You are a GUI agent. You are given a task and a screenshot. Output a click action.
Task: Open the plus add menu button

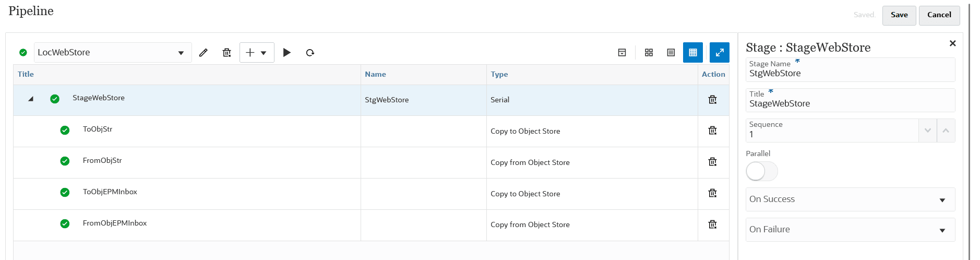pos(256,53)
